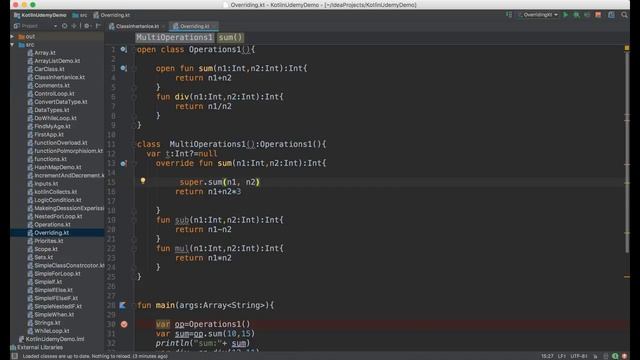The height and width of the screenshot is (360, 640).
Task: Switch to ClassInhertanice.kt editor tab
Action: [x=137, y=26]
